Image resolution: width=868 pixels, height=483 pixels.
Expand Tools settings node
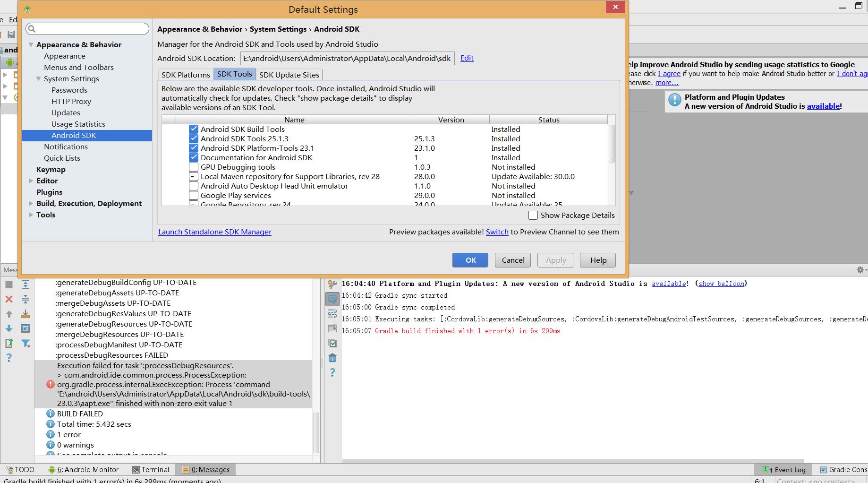[x=31, y=215]
